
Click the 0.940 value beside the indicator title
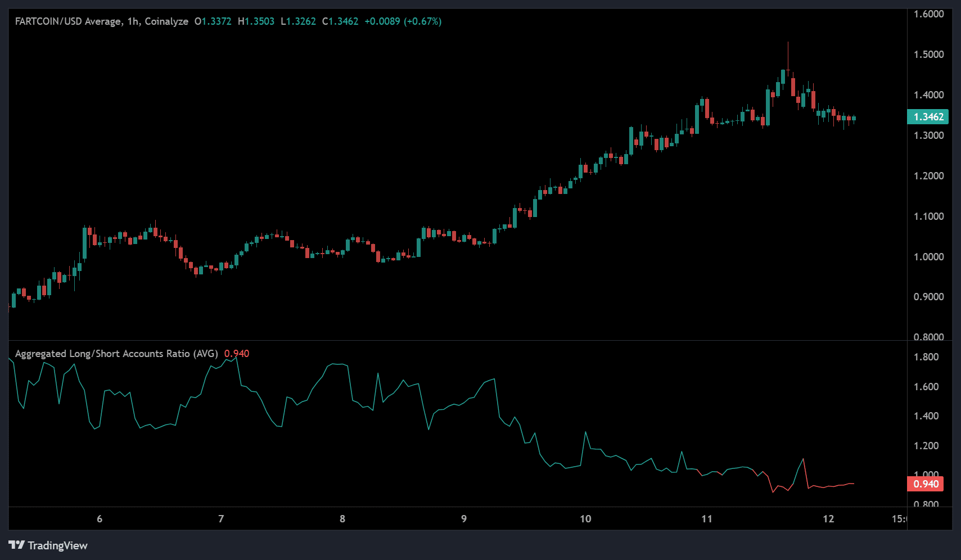tap(237, 354)
